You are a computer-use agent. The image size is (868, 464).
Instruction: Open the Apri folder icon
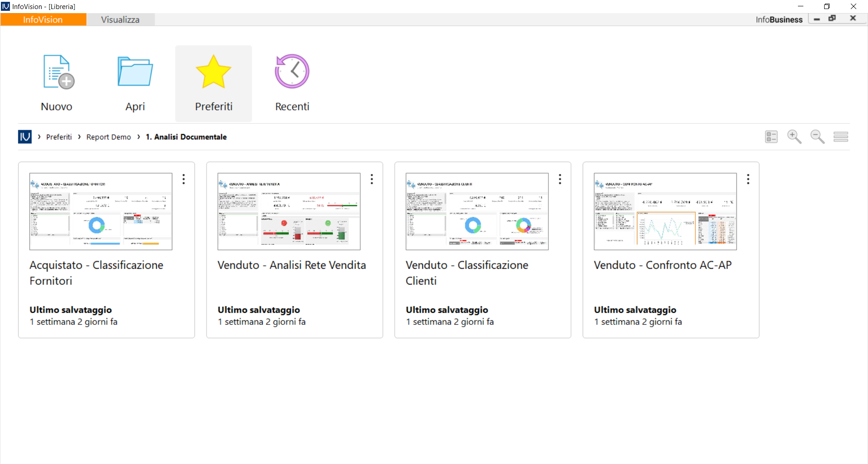[135, 72]
